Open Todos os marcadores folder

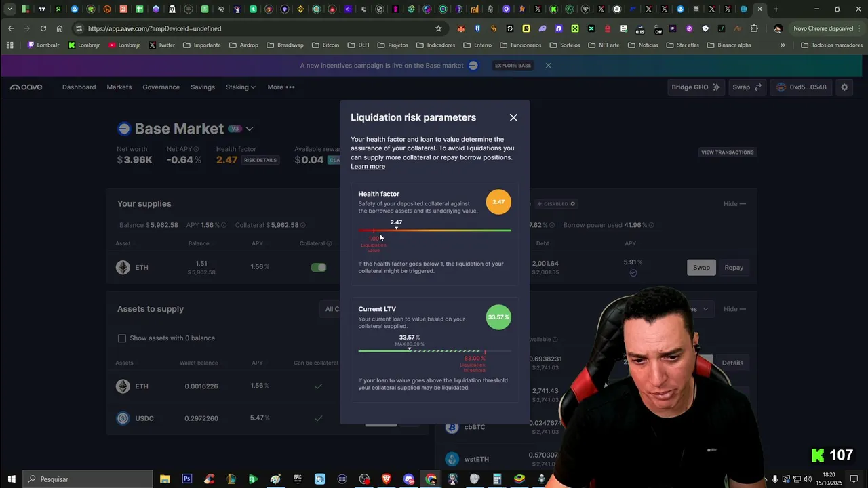(831, 45)
